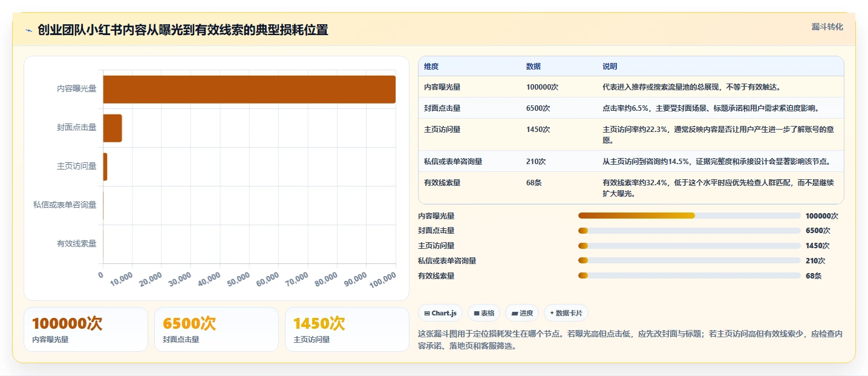Click the 有效线索量 chart axis label

[76, 243]
